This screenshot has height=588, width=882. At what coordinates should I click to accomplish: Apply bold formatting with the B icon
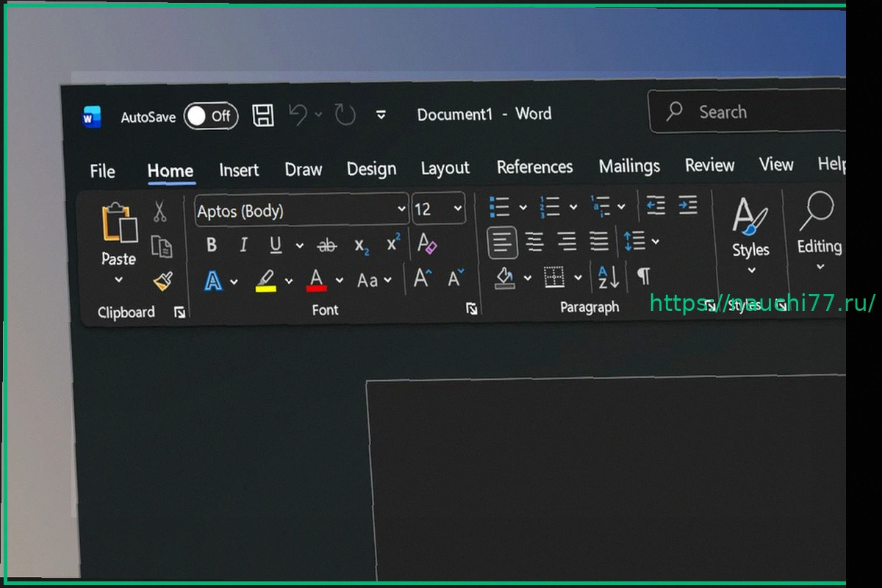(211, 245)
